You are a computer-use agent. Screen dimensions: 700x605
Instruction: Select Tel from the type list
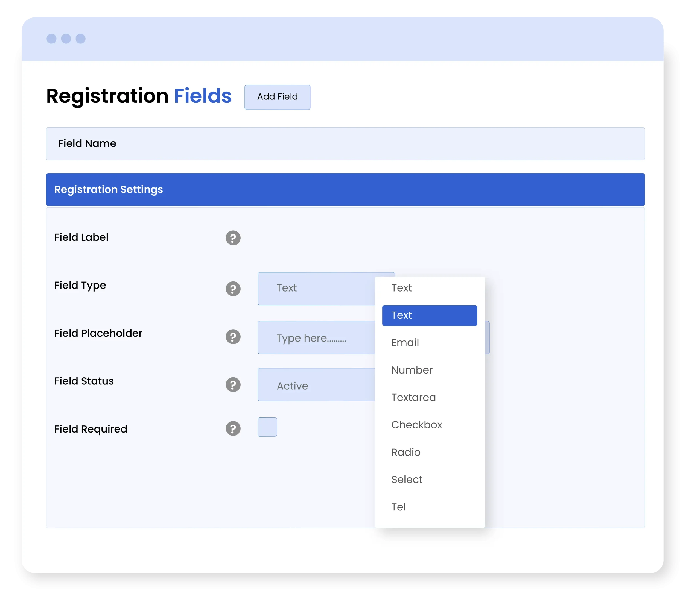pyautogui.click(x=398, y=507)
